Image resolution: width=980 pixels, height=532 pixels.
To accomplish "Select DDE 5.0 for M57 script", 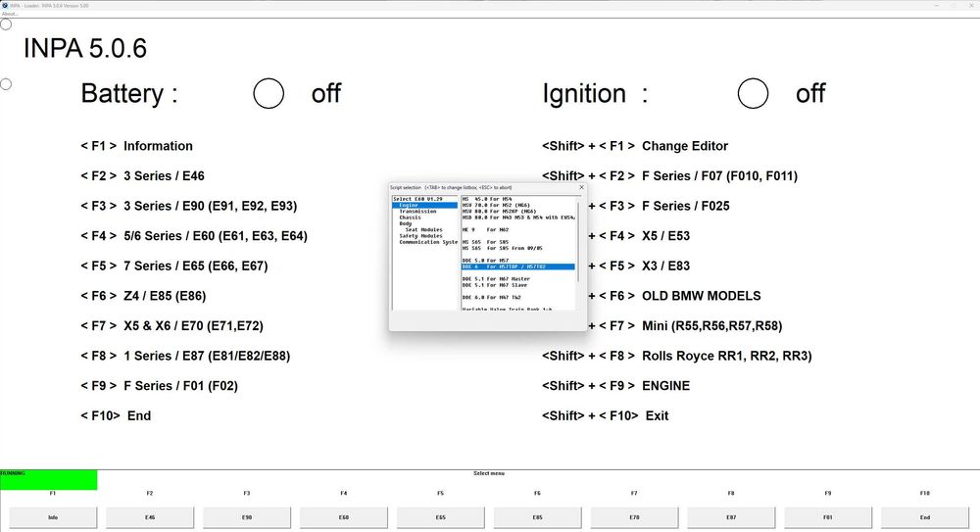I will pos(485,260).
